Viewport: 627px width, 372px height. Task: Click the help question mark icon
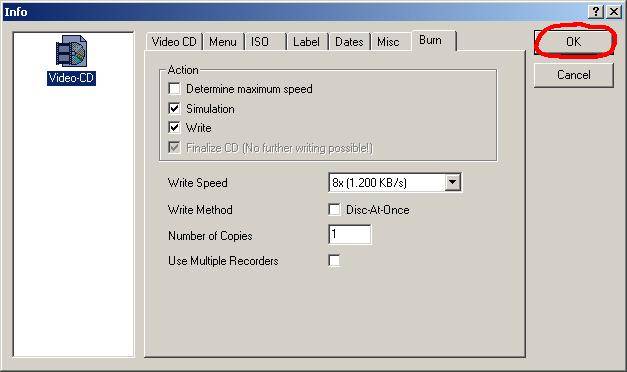[x=595, y=12]
